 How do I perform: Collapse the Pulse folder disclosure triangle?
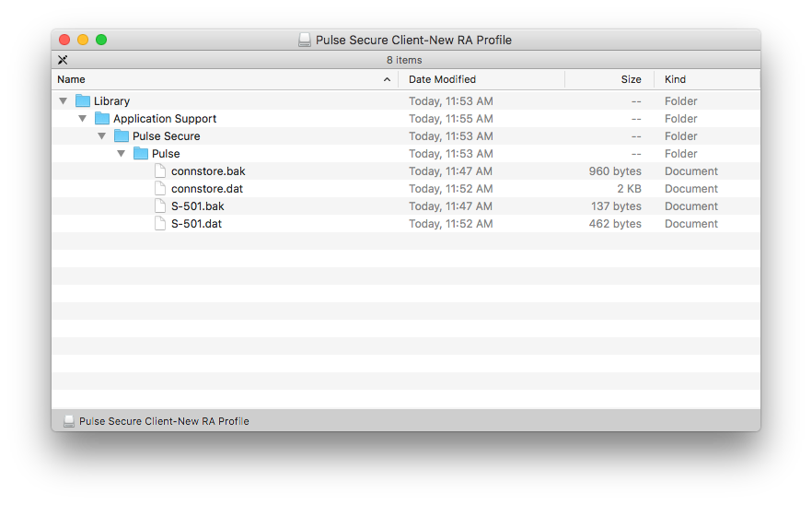[x=122, y=154]
